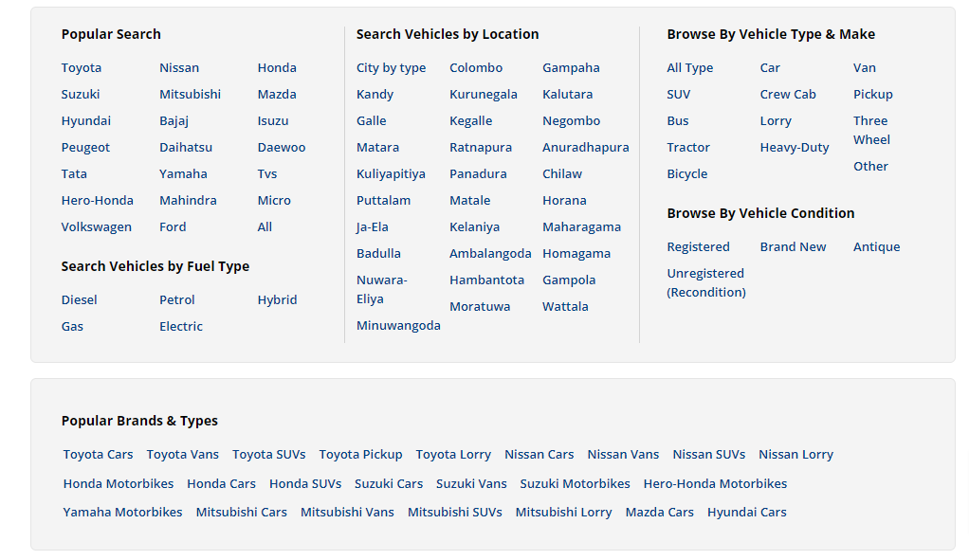
Task: Click the City by type link
Action: tap(391, 68)
